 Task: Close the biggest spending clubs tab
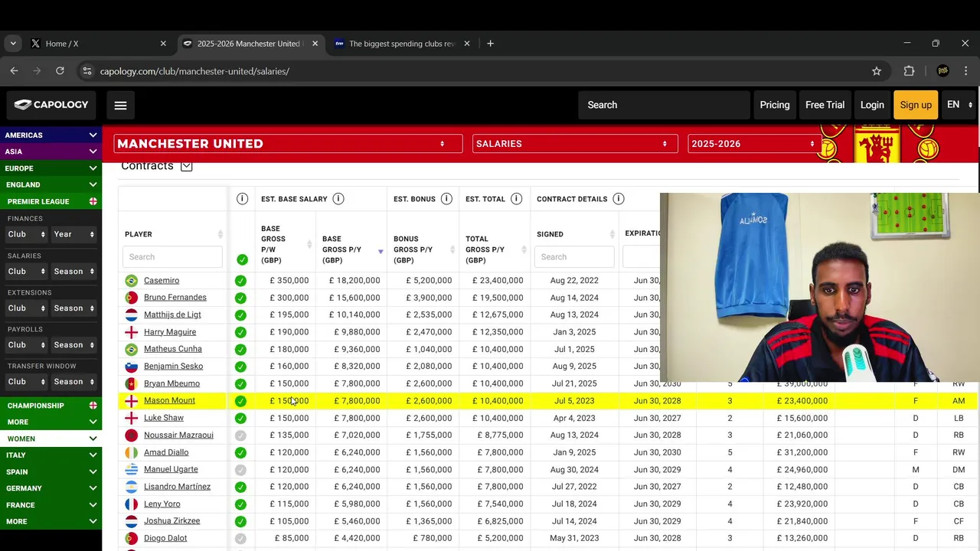pyautogui.click(x=467, y=44)
